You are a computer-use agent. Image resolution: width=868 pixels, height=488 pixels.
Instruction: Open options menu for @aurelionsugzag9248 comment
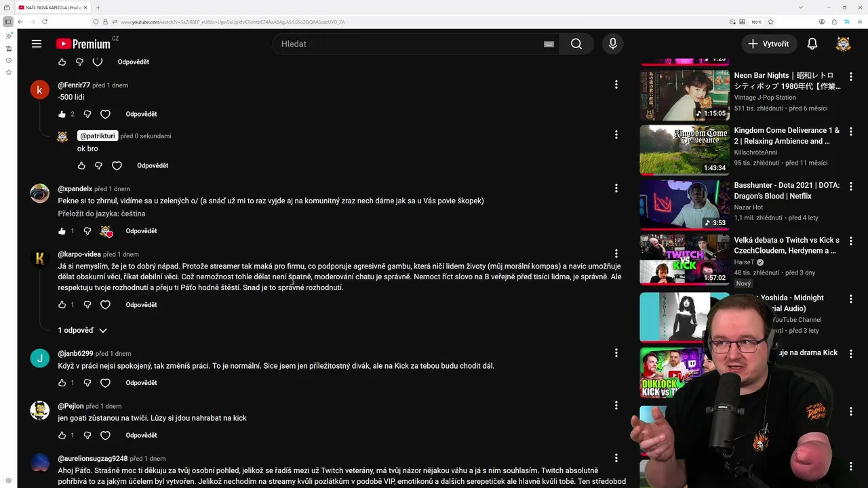coord(616,457)
